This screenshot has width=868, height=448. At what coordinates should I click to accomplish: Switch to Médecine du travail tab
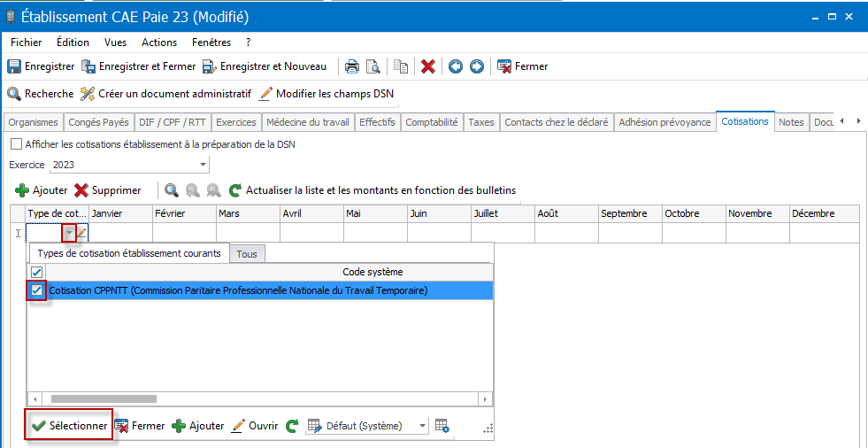[x=308, y=122]
